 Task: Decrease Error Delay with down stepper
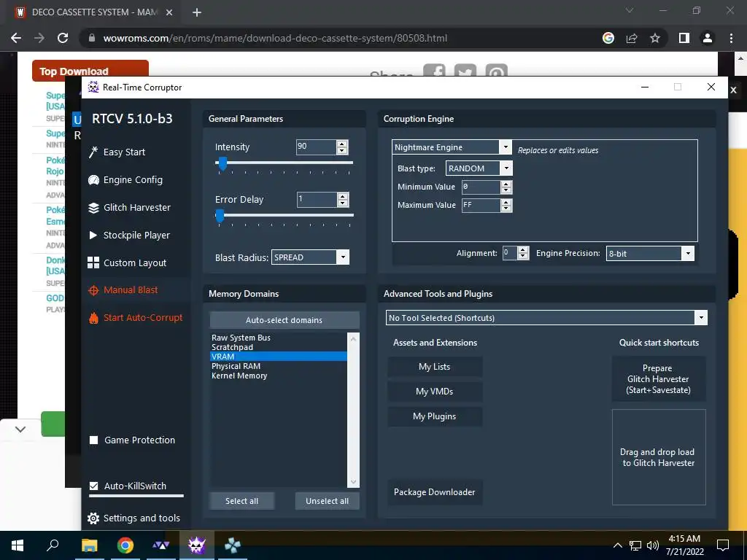tap(343, 203)
